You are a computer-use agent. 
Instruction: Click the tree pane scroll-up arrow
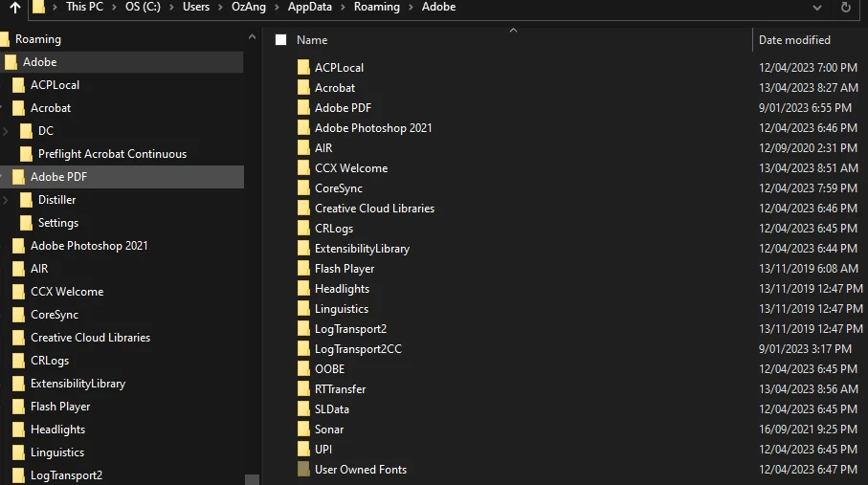252,37
